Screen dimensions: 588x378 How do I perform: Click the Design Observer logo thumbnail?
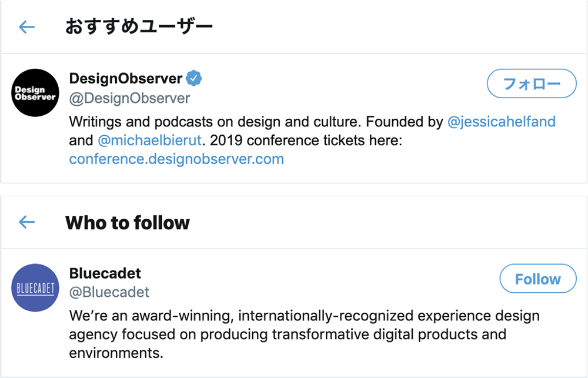35,93
